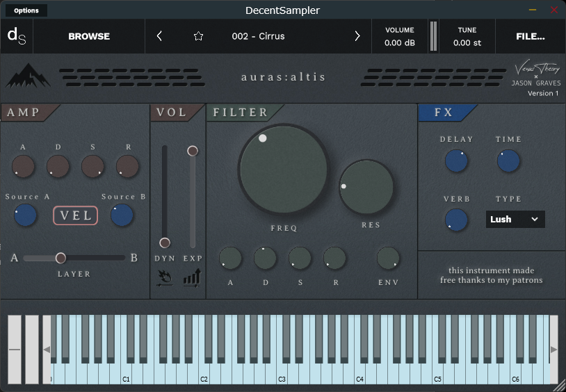Click the AMP release (R) knob

[x=127, y=166]
